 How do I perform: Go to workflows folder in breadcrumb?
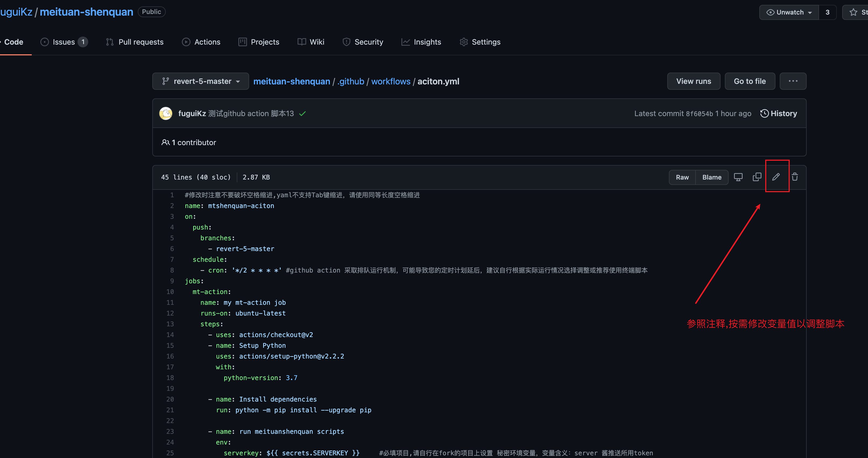click(x=390, y=81)
